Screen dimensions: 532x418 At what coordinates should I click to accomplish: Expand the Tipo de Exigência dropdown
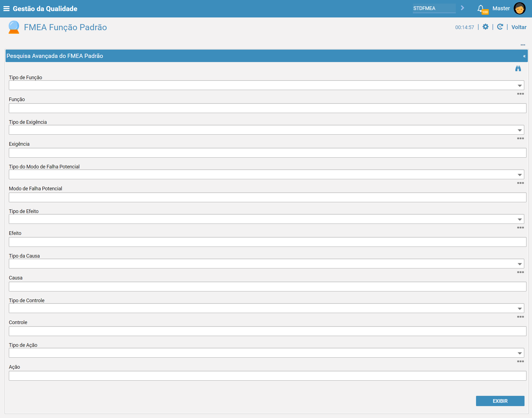(520, 130)
